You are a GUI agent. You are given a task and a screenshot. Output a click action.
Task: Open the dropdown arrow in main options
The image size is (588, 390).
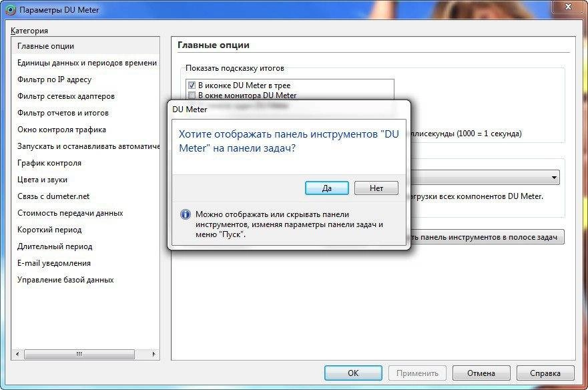[x=554, y=177]
